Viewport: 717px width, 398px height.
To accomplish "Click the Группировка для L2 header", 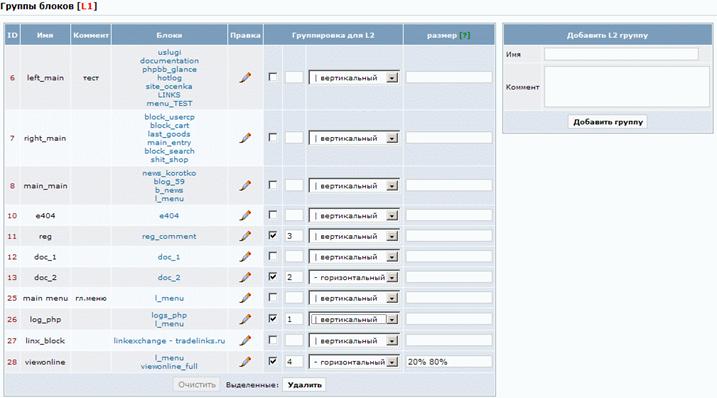I will click(x=333, y=35).
